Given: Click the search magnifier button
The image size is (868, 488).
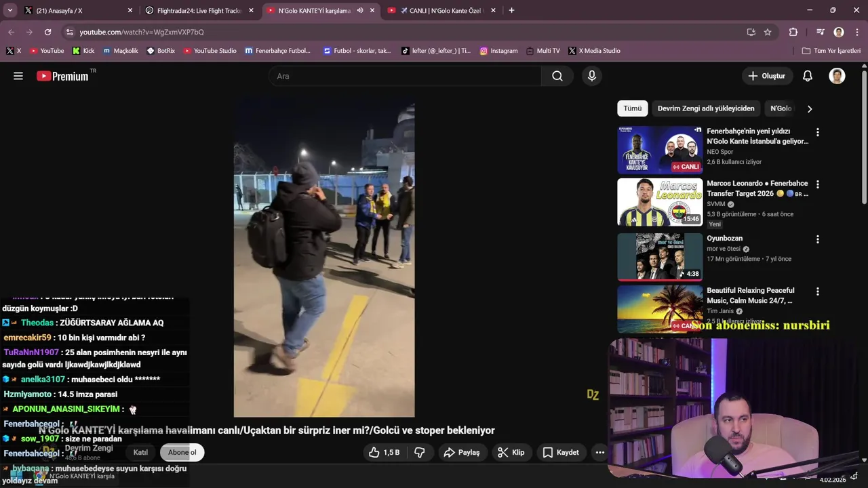Looking at the screenshot, I should 557,76.
